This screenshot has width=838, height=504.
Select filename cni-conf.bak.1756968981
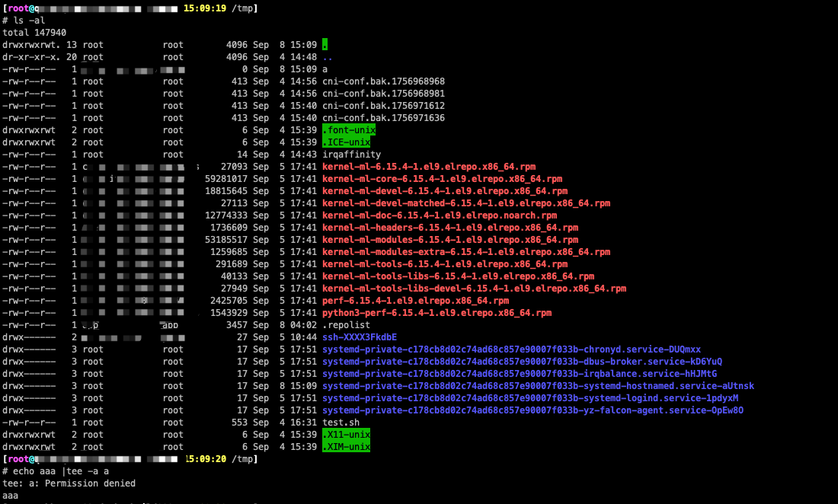pos(383,94)
